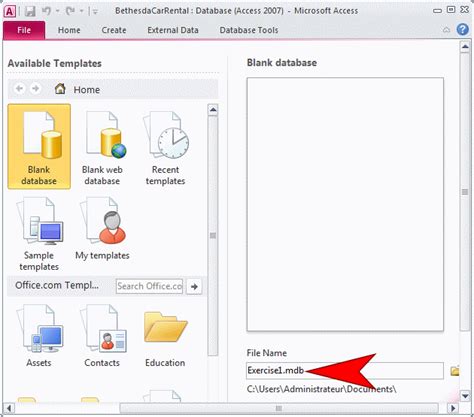Open Sample templates
474x417 pixels.
(39, 233)
